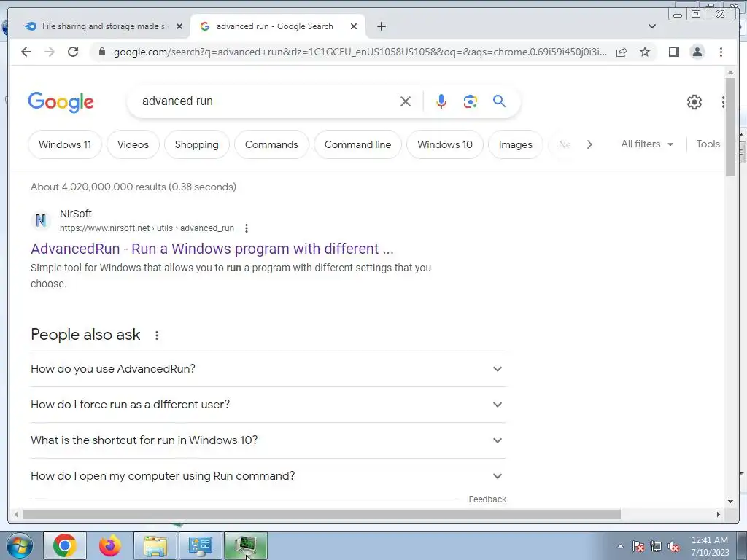Close the File sharing and storage tab

[x=179, y=27]
